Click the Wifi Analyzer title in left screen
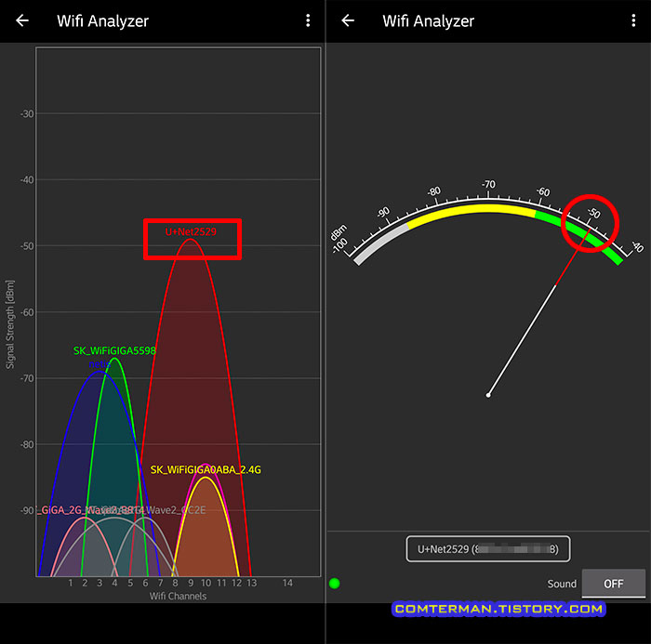 pos(102,20)
